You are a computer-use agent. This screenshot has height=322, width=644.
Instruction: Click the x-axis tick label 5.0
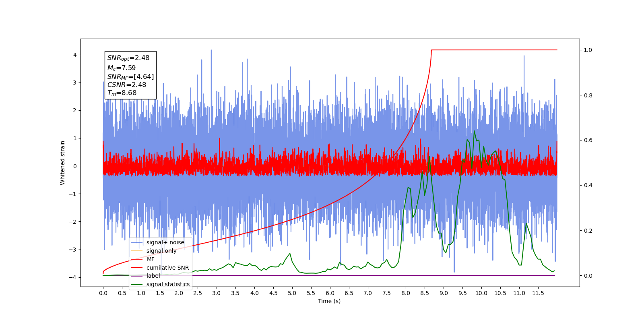[x=292, y=293]
